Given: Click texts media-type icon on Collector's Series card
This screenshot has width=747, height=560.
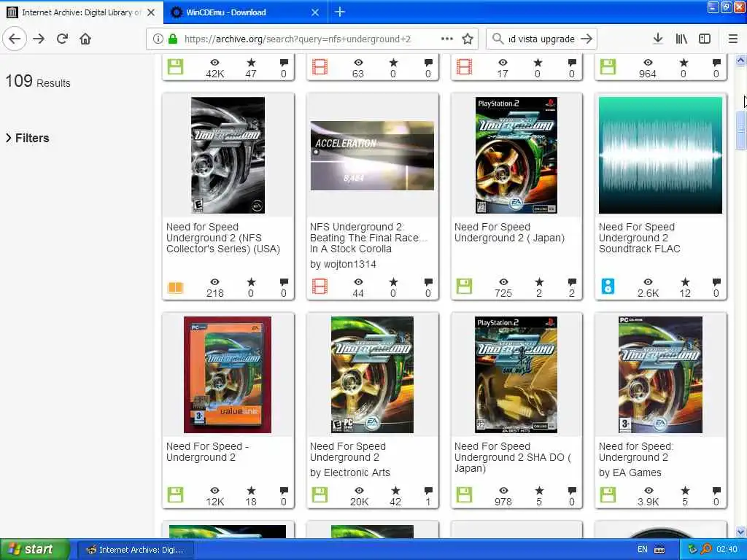Looking at the screenshot, I should point(175,287).
